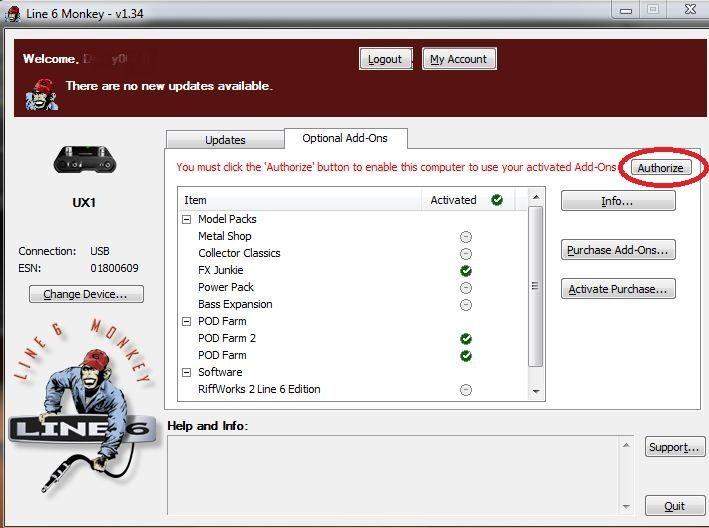This screenshot has height=528, width=709.
Task: Open My Account
Action: coord(459,59)
